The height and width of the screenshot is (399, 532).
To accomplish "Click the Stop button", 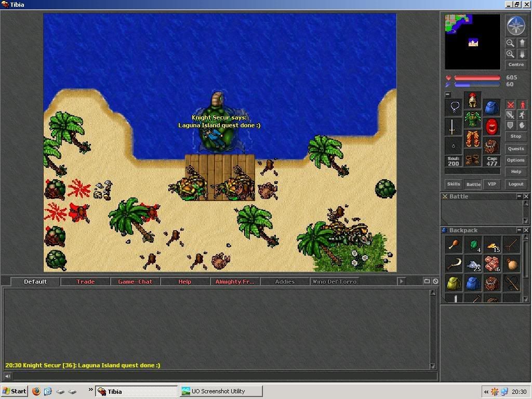I will [516, 136].
